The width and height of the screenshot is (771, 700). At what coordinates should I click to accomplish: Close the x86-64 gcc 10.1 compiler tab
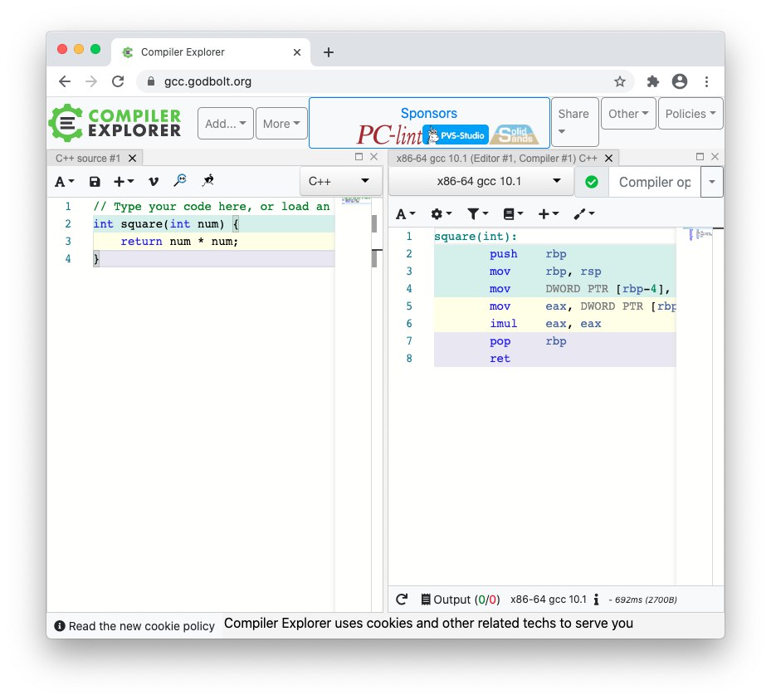(608, 159)
